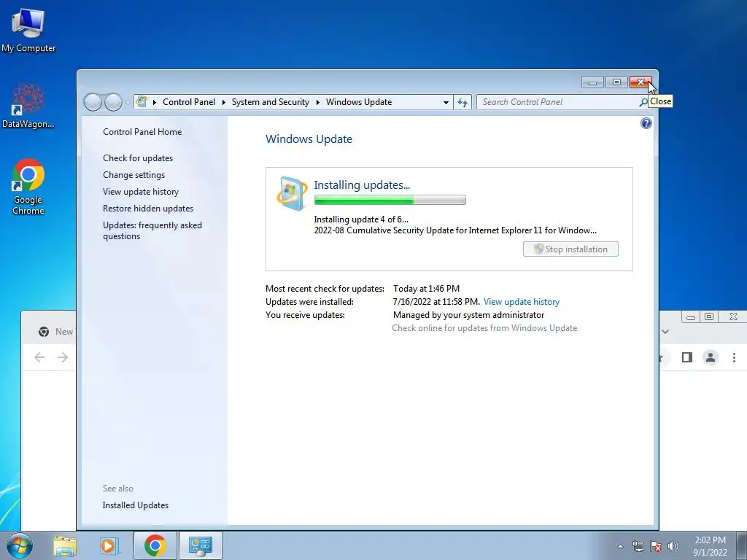Viewport: 747px width, 560px height.
Task: Open the Google Chrome desktop shortcut
Action: click(28, 187)
